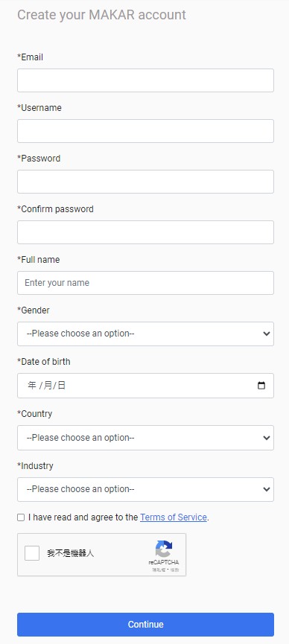289x644 pixels.
Task: Click the Country dropdown chevron arrow
Action: tap(267, 438)
